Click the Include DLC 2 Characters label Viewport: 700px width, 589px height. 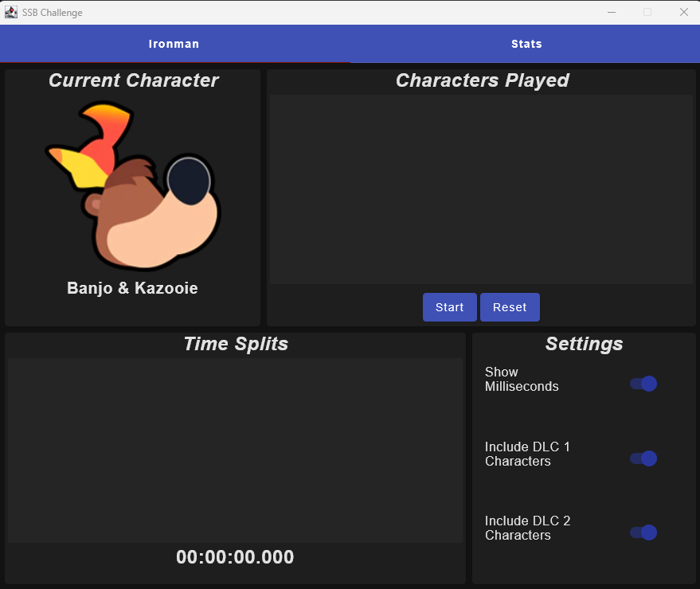click(528, 528)
